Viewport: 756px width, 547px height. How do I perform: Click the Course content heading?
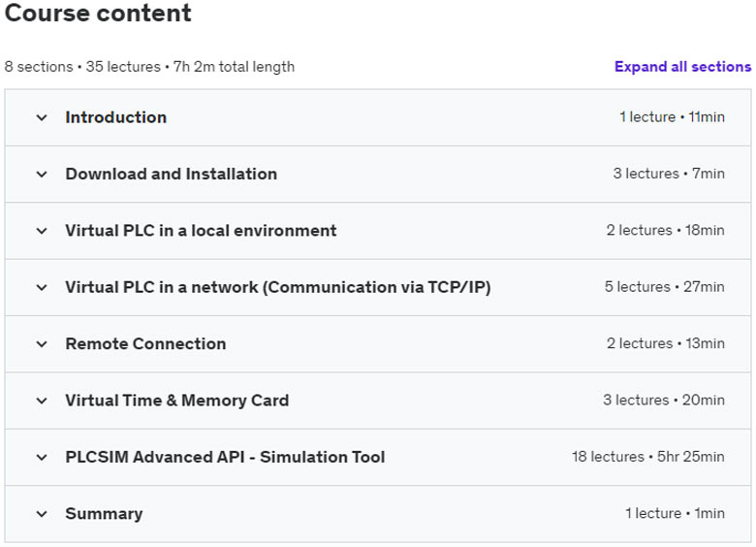pos(98,15)
